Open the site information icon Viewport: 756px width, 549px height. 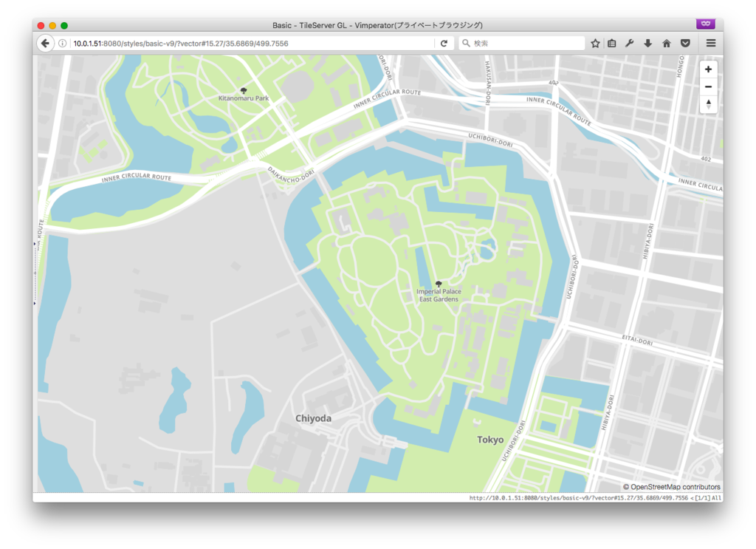coord(63,44)
